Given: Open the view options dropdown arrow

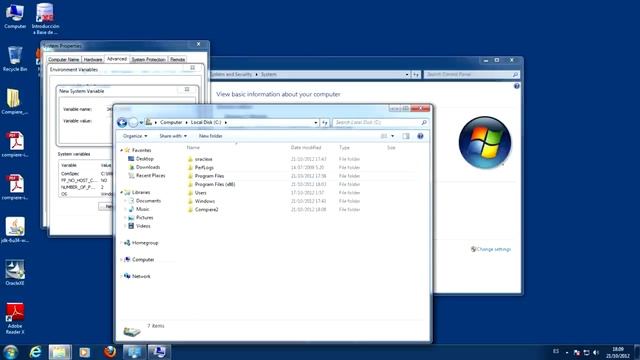Looking at the screenshot, I should tap(393, 136).
